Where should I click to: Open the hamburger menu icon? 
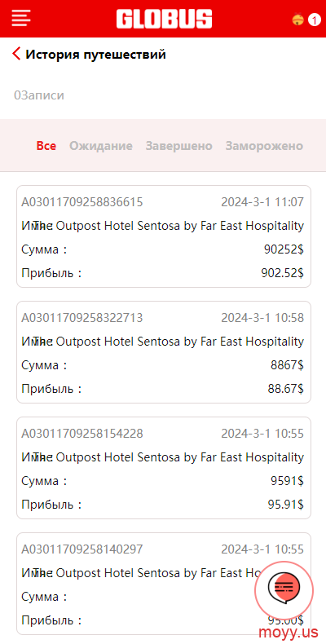21,19
